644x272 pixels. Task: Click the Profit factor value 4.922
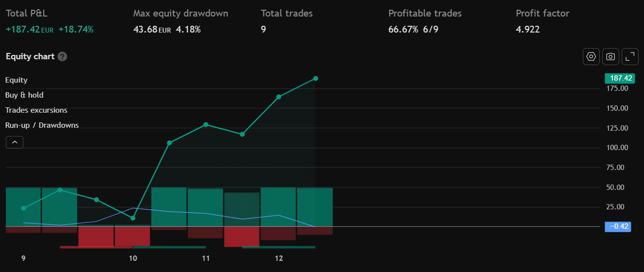(527, 30)
